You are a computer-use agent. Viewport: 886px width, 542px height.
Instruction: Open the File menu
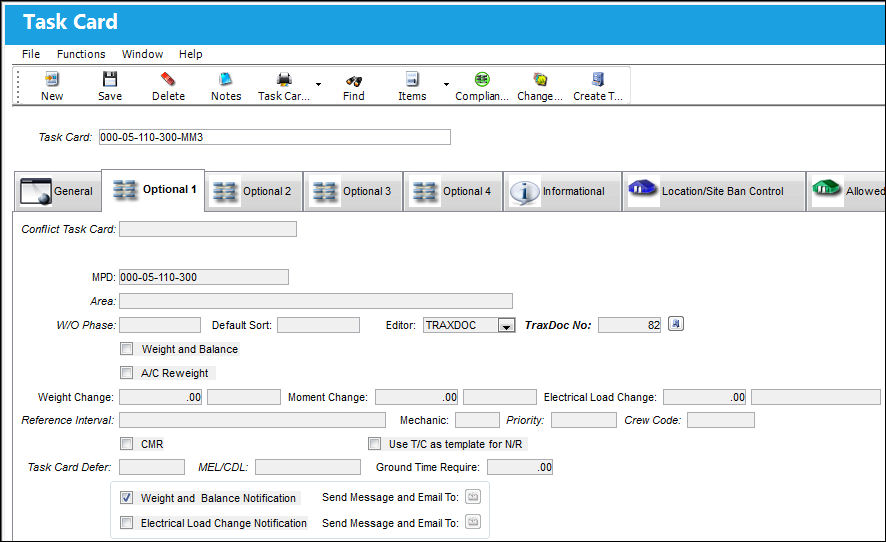31,54
